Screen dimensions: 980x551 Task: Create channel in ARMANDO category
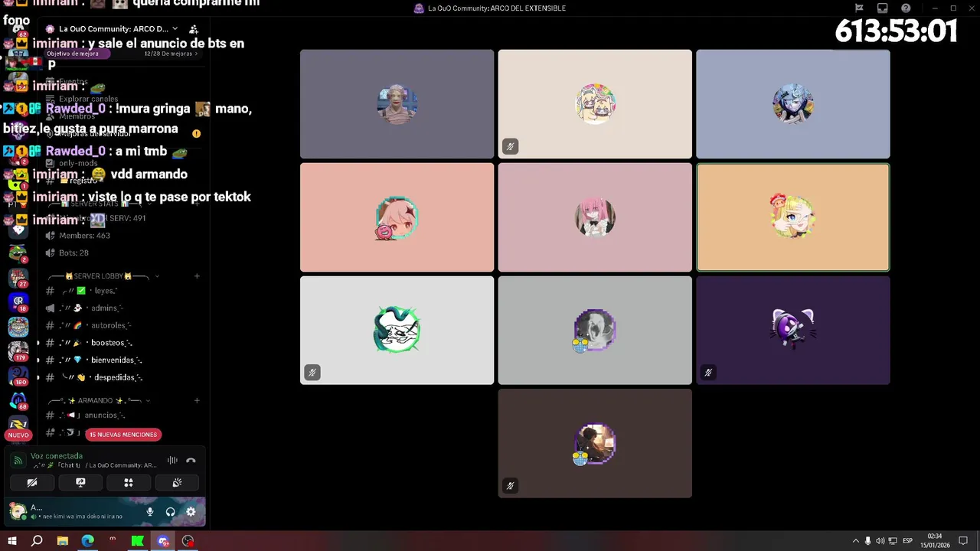[197, 400]
